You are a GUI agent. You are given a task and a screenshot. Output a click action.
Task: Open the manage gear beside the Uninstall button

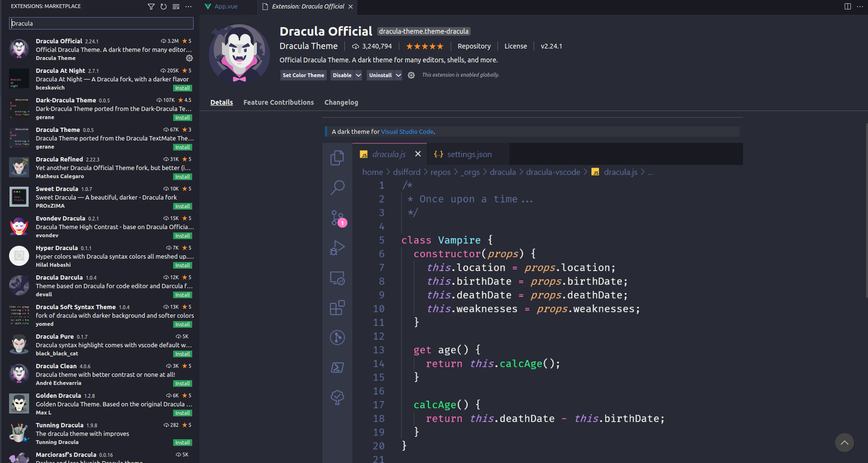tap(411, 75)
